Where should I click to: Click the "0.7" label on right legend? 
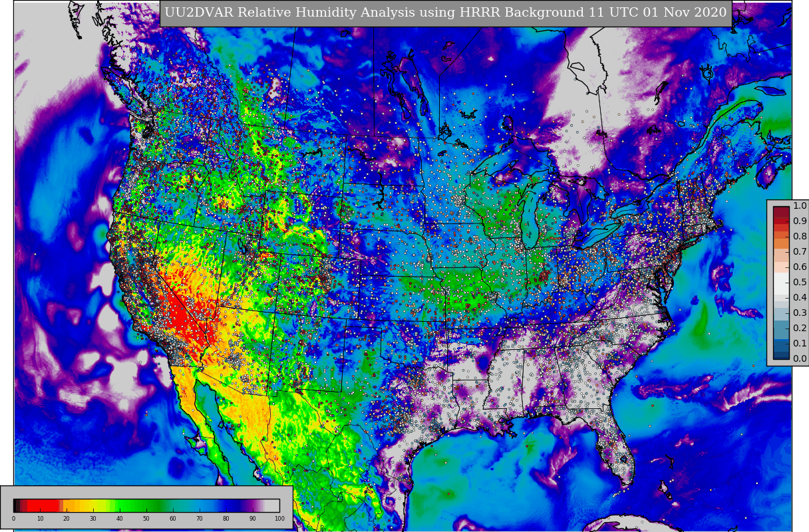point(800,252)
